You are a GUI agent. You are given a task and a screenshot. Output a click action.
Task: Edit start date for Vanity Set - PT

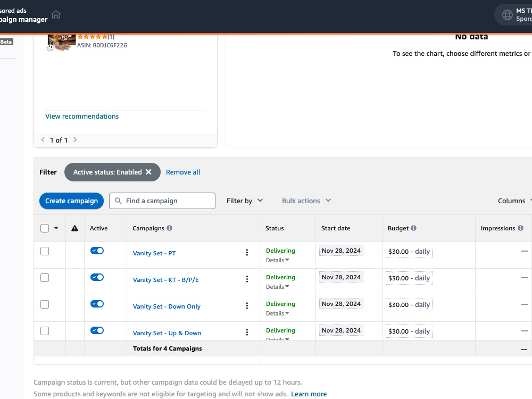coord(342,251)
